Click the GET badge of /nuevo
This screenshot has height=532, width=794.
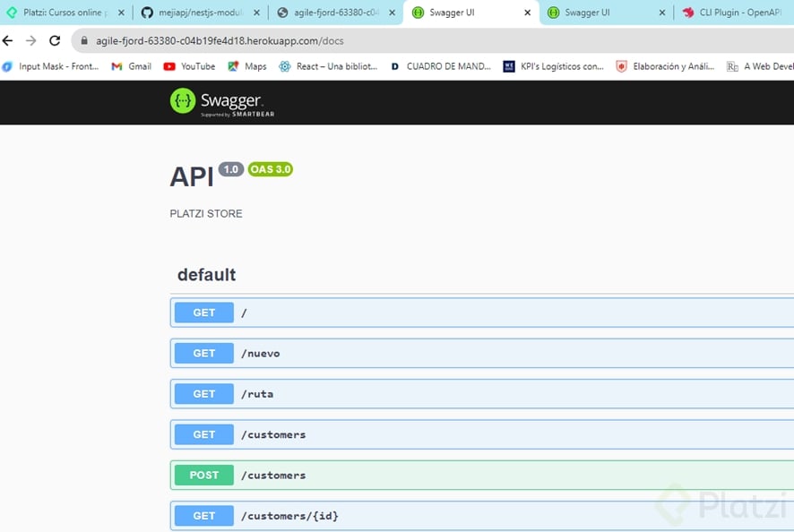click(x=204, y=353)
